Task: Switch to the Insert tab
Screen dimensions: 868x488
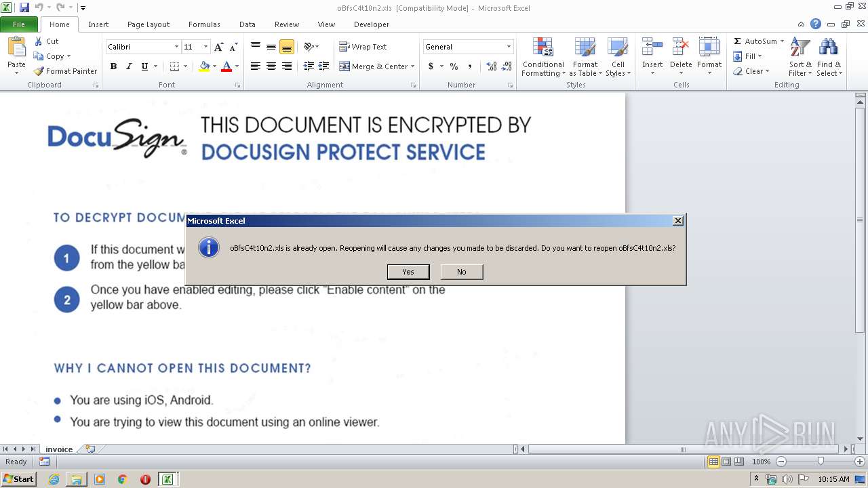Action: tap(98, 24)
